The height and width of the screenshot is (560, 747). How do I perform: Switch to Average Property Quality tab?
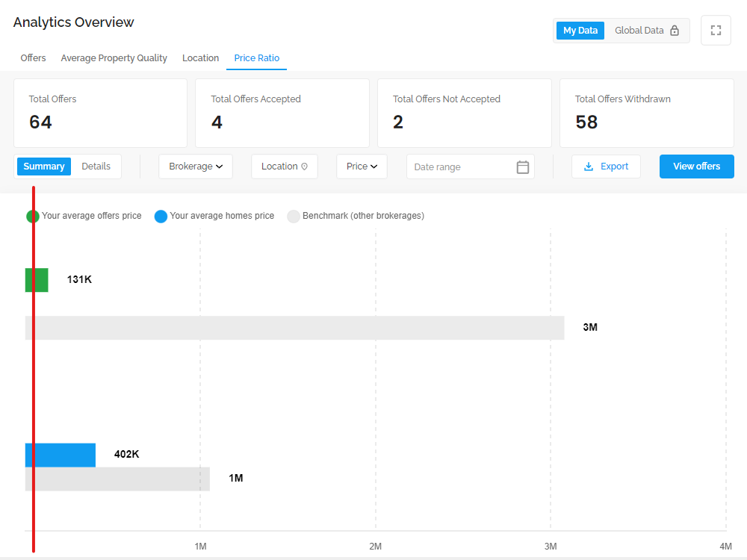[x=114, y=58]
